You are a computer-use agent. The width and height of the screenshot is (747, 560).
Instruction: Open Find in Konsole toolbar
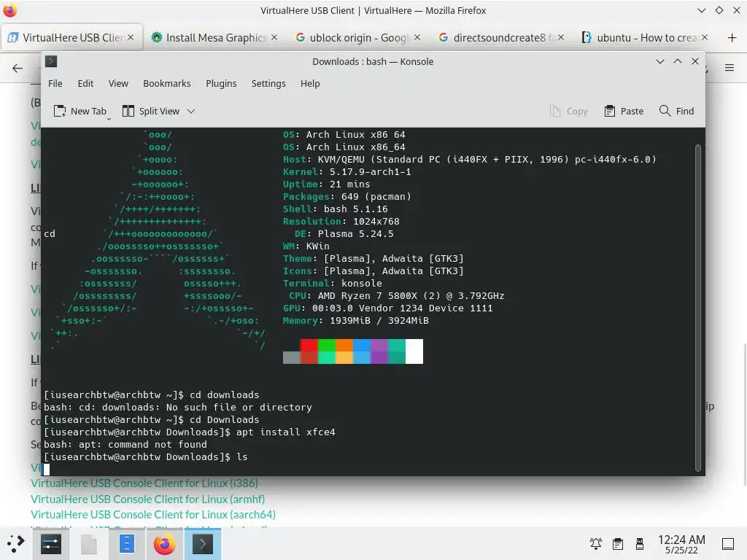(676, 111)
